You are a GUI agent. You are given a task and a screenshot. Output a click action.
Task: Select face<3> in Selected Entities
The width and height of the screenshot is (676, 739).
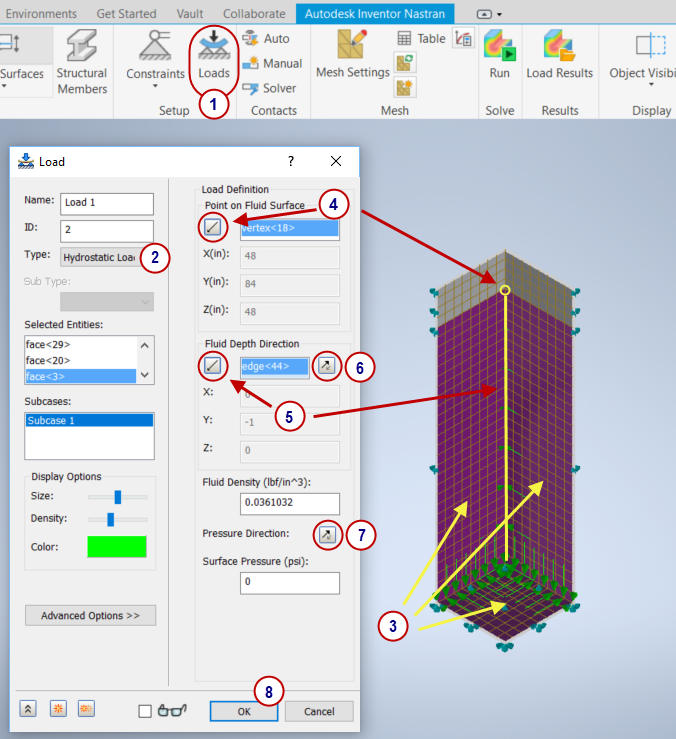pos(81,376)
